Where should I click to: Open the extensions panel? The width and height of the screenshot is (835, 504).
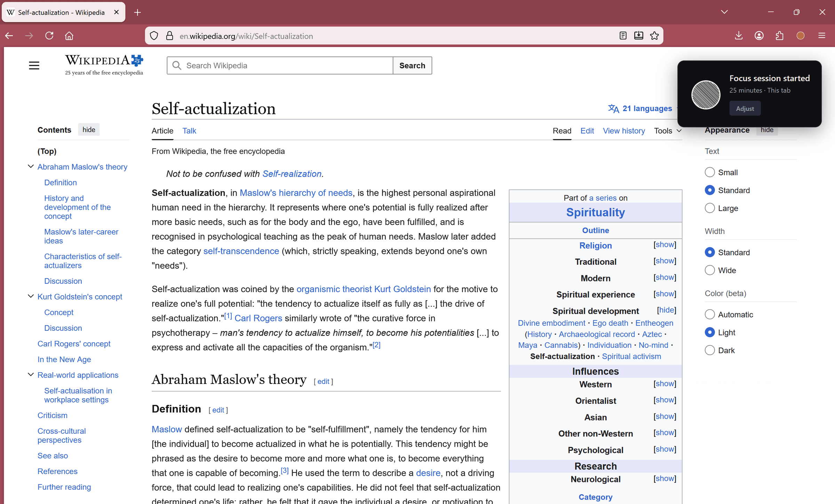[779, 35]
